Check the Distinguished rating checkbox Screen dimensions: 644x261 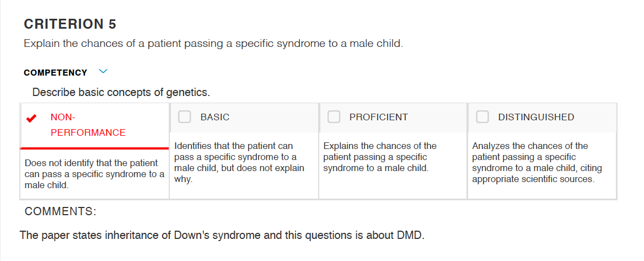tap(482, 117)
